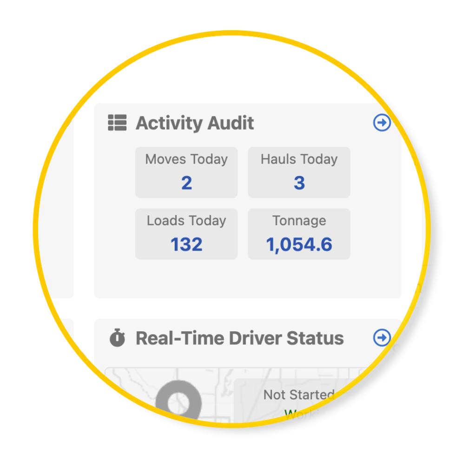The width and height of the screenshot is (476, 468).
Task: Click the Loads Today value 132
Action: pyautogui.click(x=186, y=244)
